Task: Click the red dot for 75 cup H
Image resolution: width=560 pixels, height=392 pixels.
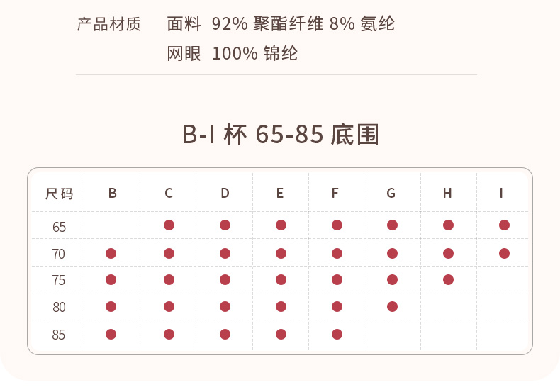Action: (x=448, y=279)
